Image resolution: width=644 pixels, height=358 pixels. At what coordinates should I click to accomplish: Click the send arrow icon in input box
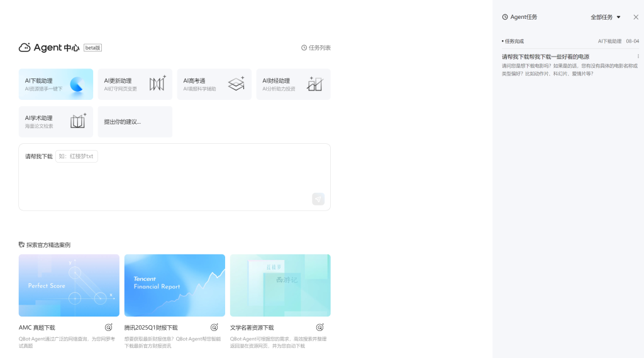pos(318,199)
